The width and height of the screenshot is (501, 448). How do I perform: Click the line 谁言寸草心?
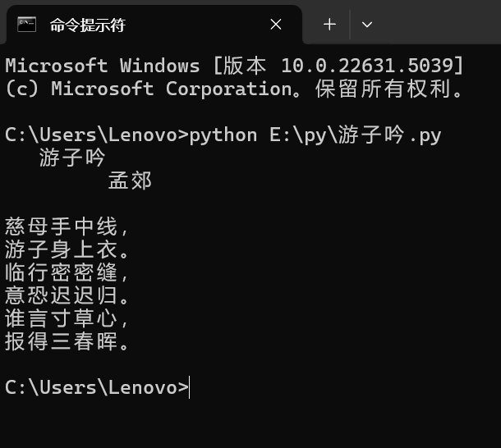point(67,318)
